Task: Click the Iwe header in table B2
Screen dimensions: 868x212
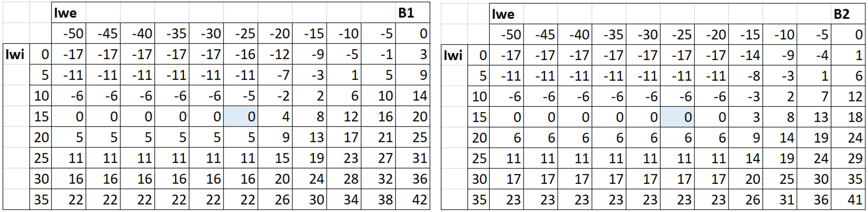Action: 503,14
